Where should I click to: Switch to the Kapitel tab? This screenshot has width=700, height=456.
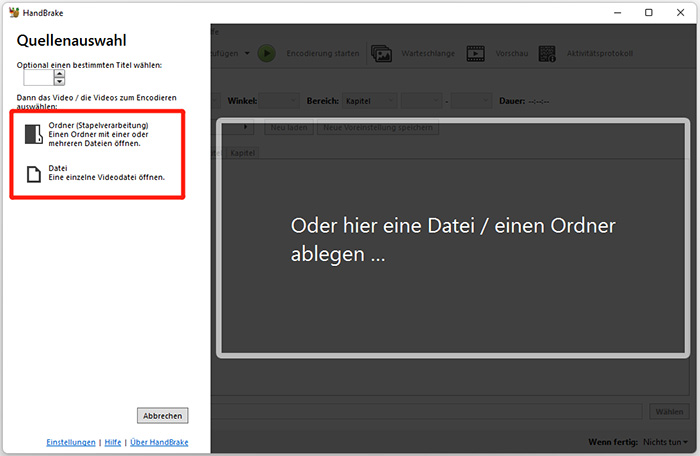coord(242,153)
